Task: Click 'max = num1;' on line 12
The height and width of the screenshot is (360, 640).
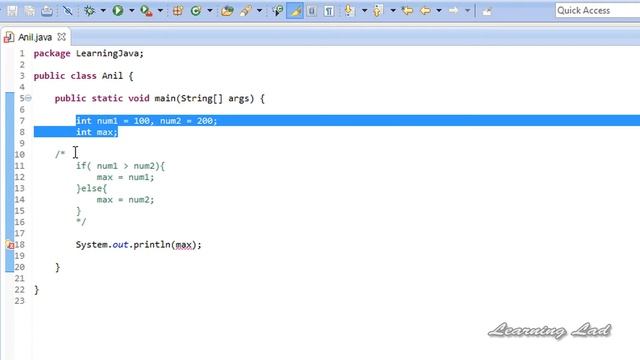Action: 125,177
